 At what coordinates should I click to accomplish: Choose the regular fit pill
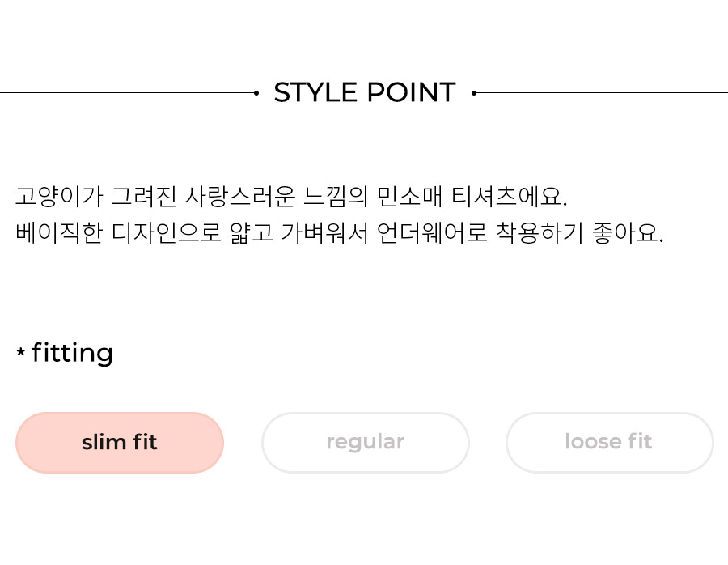pyautogui.click(x=366, y=442)
